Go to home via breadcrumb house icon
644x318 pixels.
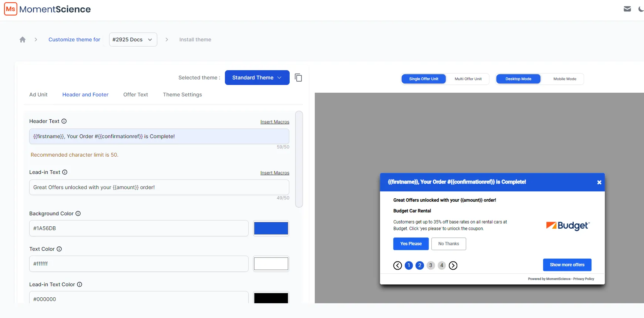(23, 40)
